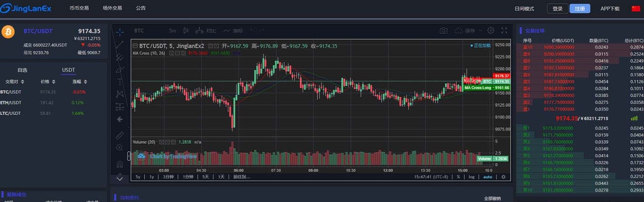Image resolution: width=644 pixels, height=202 pixels.
Task: Click the JingLanEx logo
Action: click(x=25, y=8)
